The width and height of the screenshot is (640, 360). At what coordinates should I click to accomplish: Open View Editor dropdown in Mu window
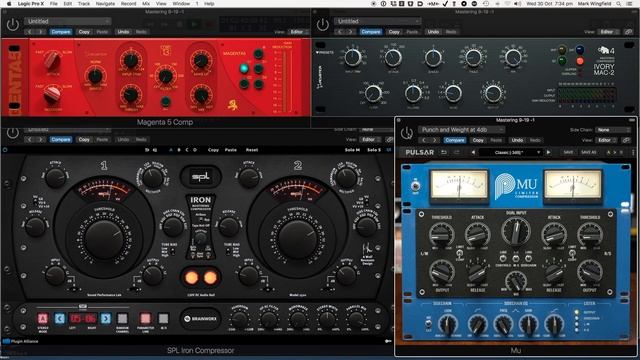pyautogui.click(x=607, y=140)
